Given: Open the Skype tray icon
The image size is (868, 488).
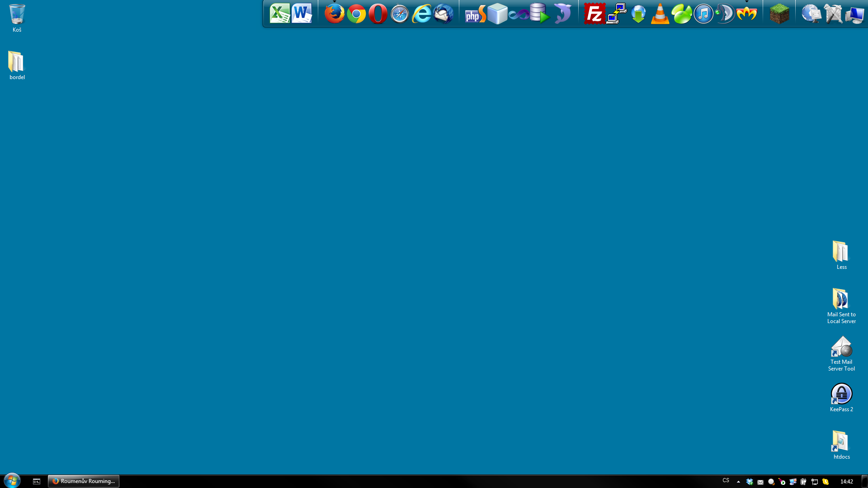Looking at the screenshot, I should pyautogui.click(x=826, y=482).
